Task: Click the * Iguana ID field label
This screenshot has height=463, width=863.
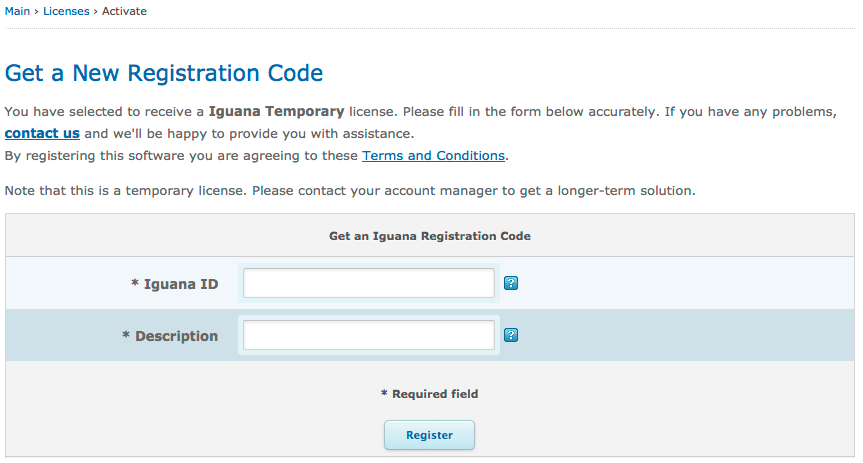Action: [175, 284]
